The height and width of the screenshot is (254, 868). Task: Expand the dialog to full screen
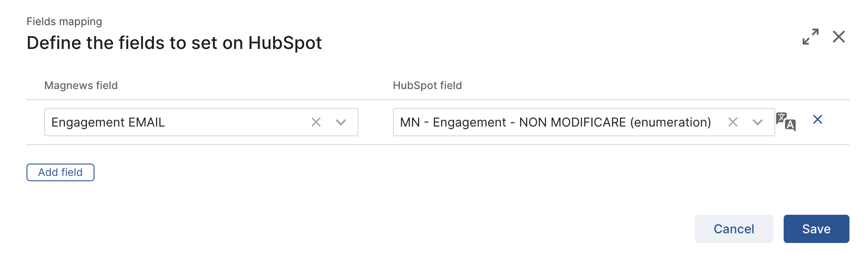810,37
